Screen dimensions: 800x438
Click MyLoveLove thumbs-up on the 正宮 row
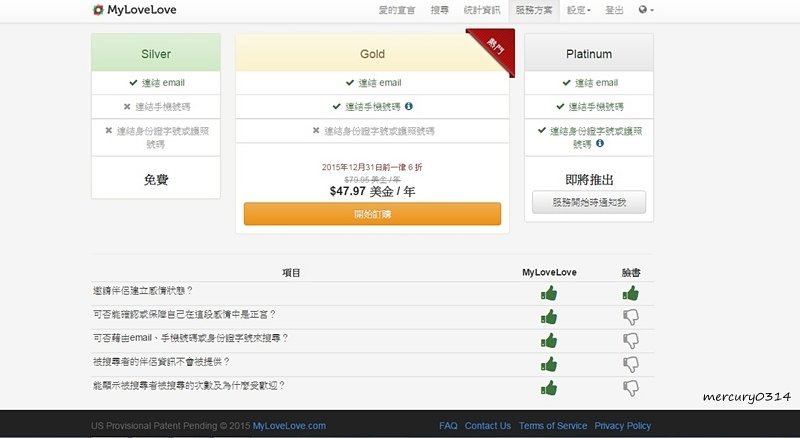coord(549,317)
